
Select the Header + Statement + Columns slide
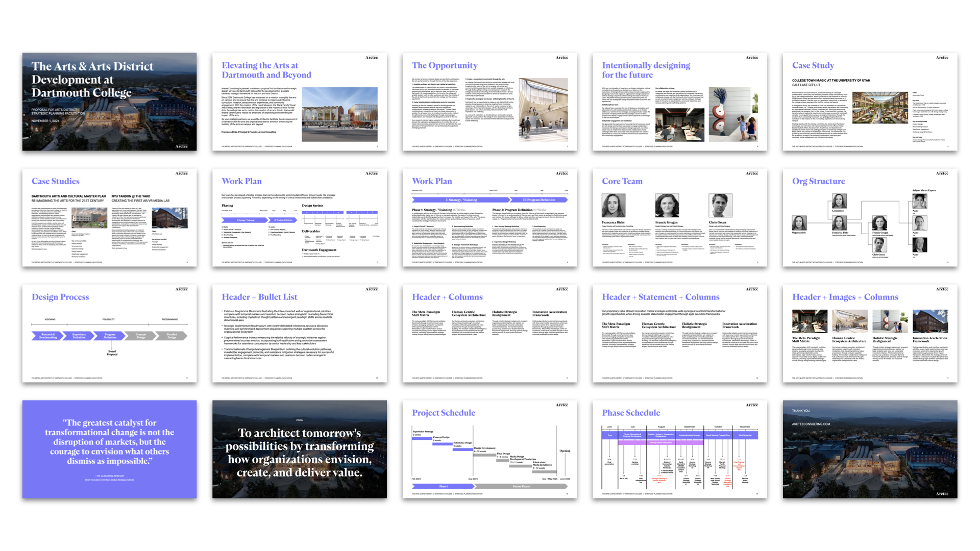[x=679, y=333]
